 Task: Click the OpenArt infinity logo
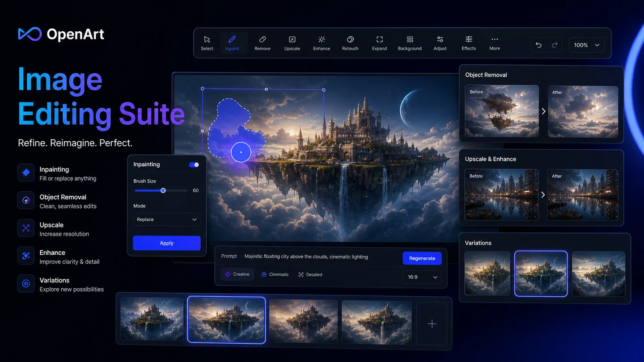[x=30, y=34]
